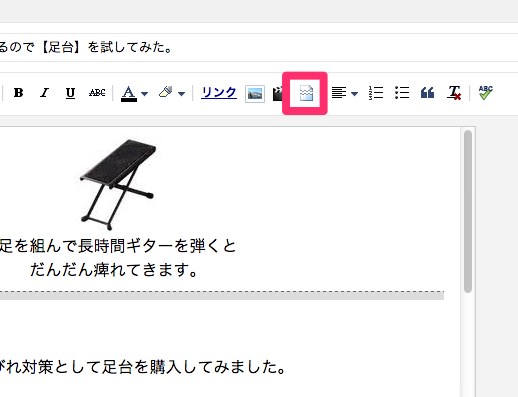This screenshot has width=518, height=397.
Task: Toggle italic formatting
Action: [x=44, y=93]
